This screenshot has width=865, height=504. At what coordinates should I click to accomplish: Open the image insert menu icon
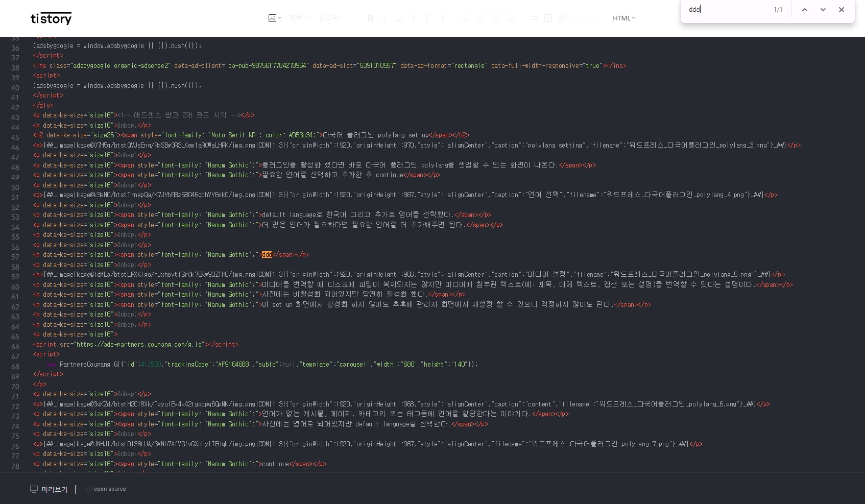tap(274, 18)
